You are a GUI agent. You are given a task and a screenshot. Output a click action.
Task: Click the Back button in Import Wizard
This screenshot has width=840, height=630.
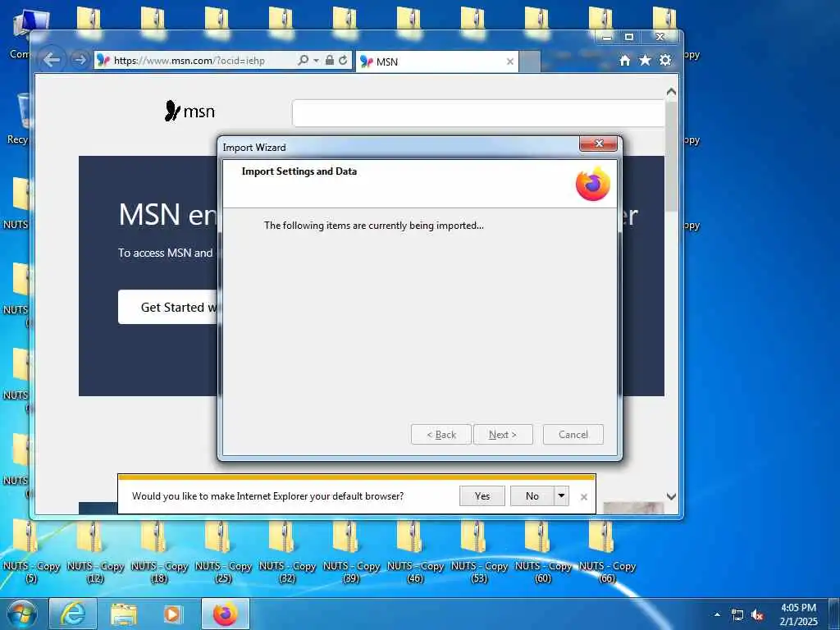click(x=441, y=435)
